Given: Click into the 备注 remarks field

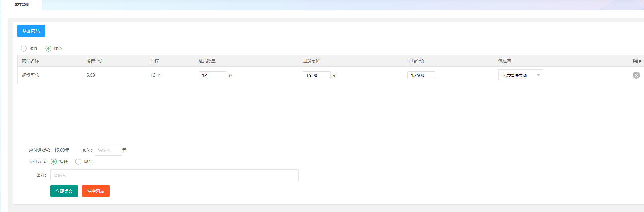Looking at the screenshot, I should tap(174, 175).
